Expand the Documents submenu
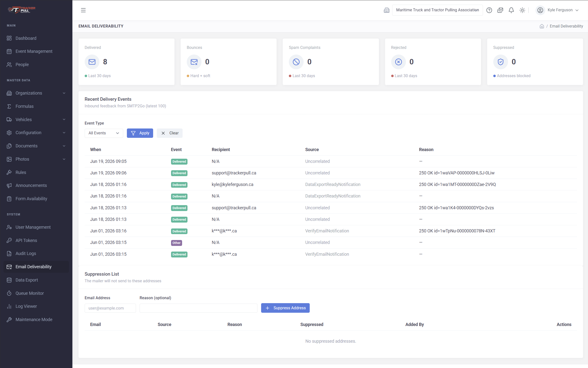The width and height of the screenshot is (588, 368). (x=36, y=146)
